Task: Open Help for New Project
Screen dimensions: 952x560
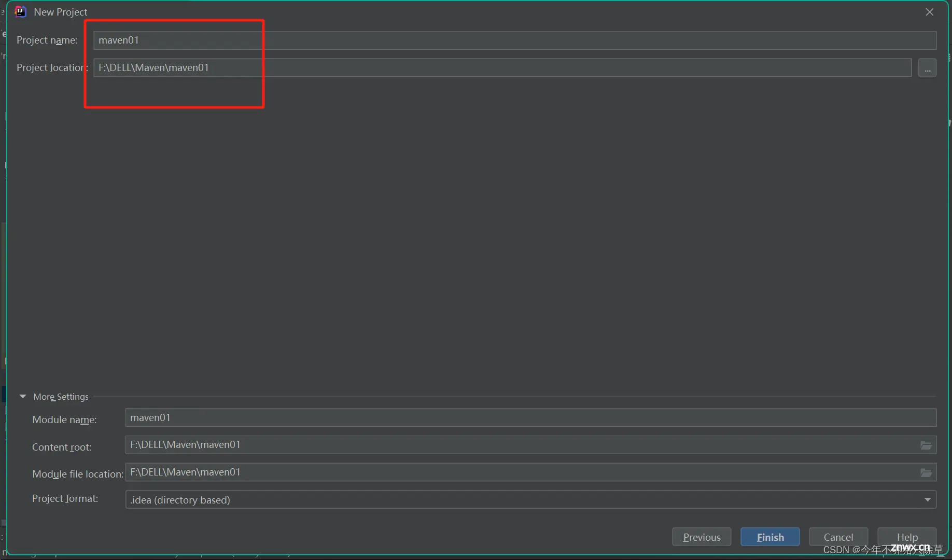Action: tap(907, 537)
